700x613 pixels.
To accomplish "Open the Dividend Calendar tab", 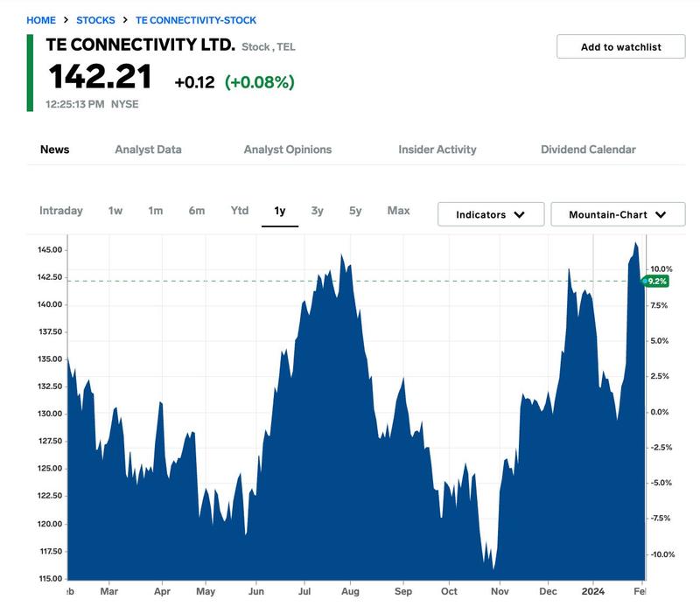I will [x=588, y=150].
